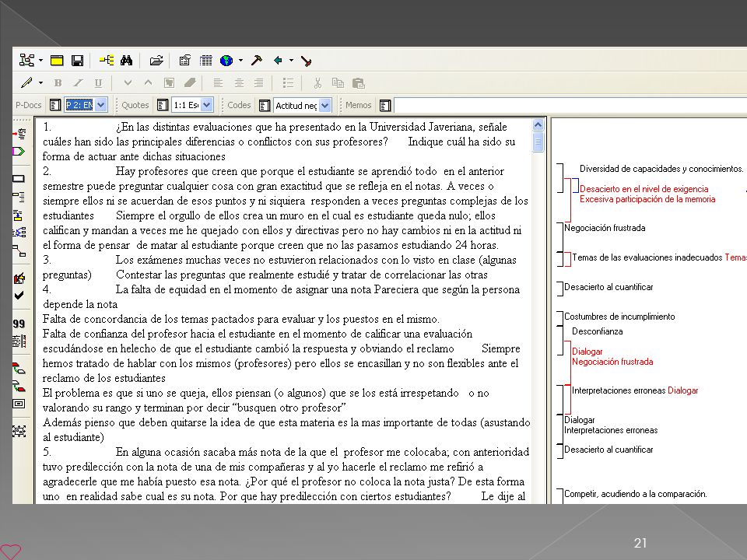Click the brown hammer tool icon
This screenshot has width=747, height=560.
tap(256, 61)
